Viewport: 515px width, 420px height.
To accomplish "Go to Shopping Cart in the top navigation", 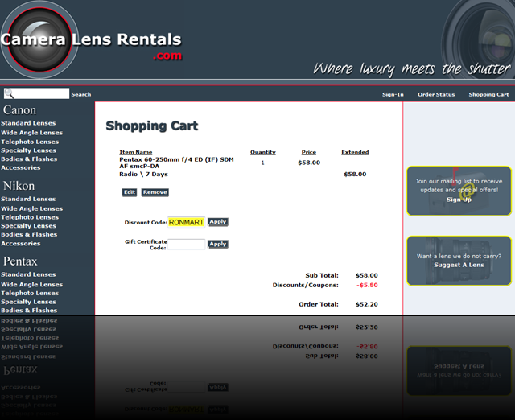I will click(488, 95).
